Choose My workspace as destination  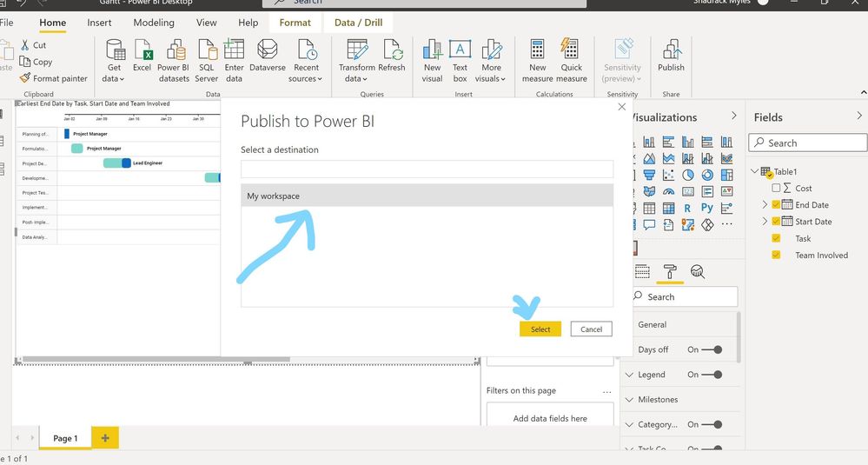(427, 196)
